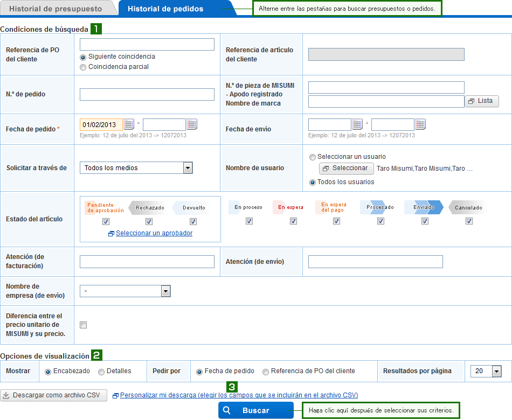The image size is (512, 420).
Task: Click the Cancelado status badge
Action: point(468,207)
